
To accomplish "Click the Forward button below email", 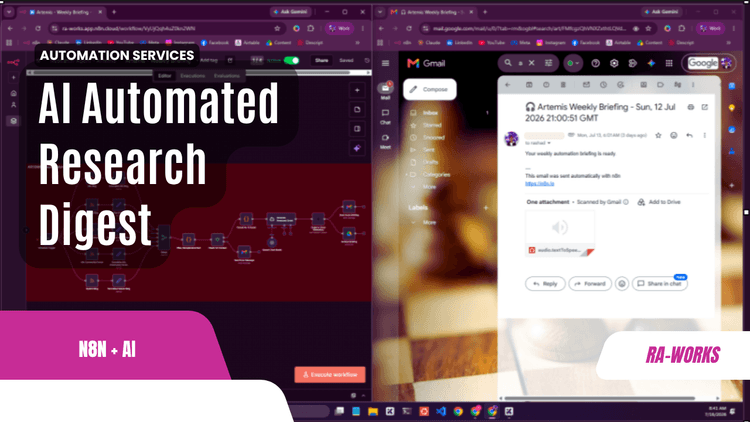I will (x=590, y=284).
